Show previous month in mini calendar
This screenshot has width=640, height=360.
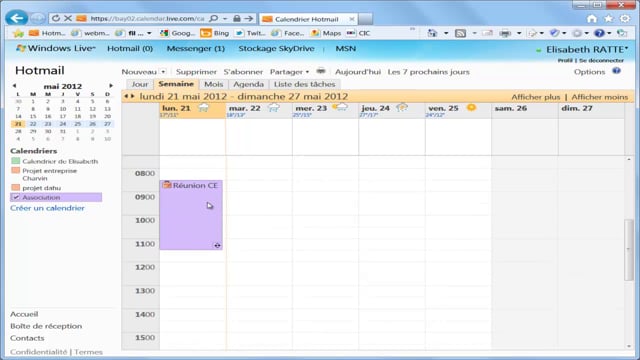pos(14,86)
